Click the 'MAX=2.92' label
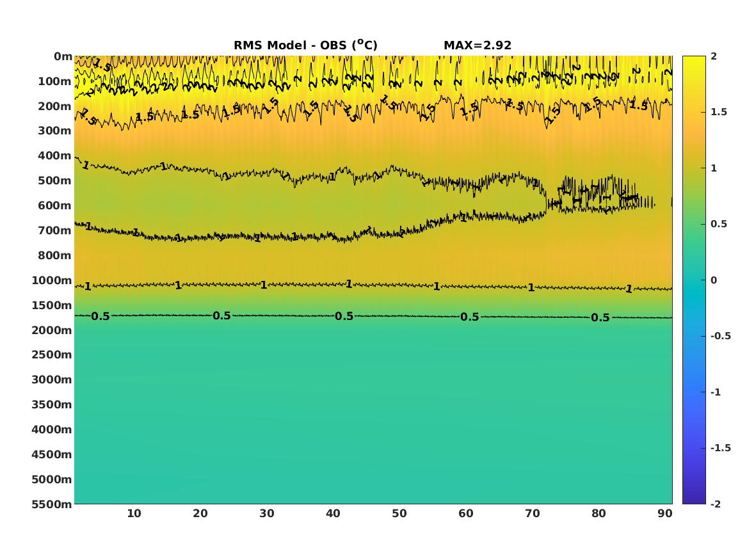The height and width of the screenshot is (560, 747). click(x=478, y=45)
